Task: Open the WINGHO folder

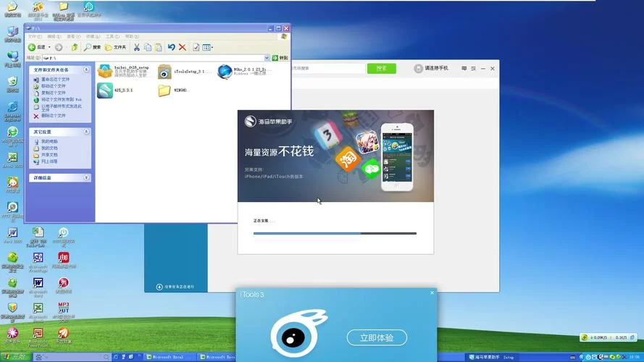Action: [x=164, y=90]
